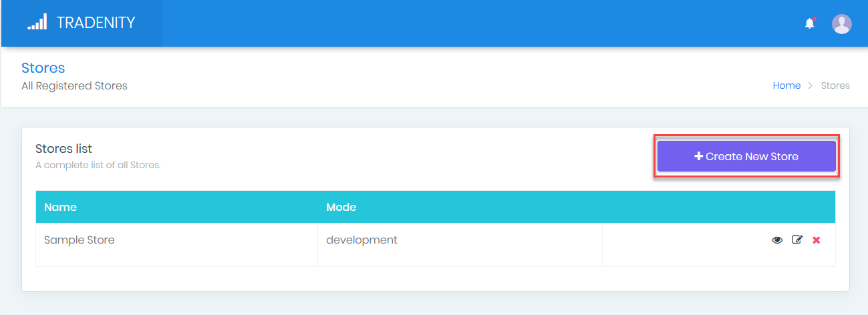
Task: Delete Sample Store with red X
Action: (x=816, y=240)
